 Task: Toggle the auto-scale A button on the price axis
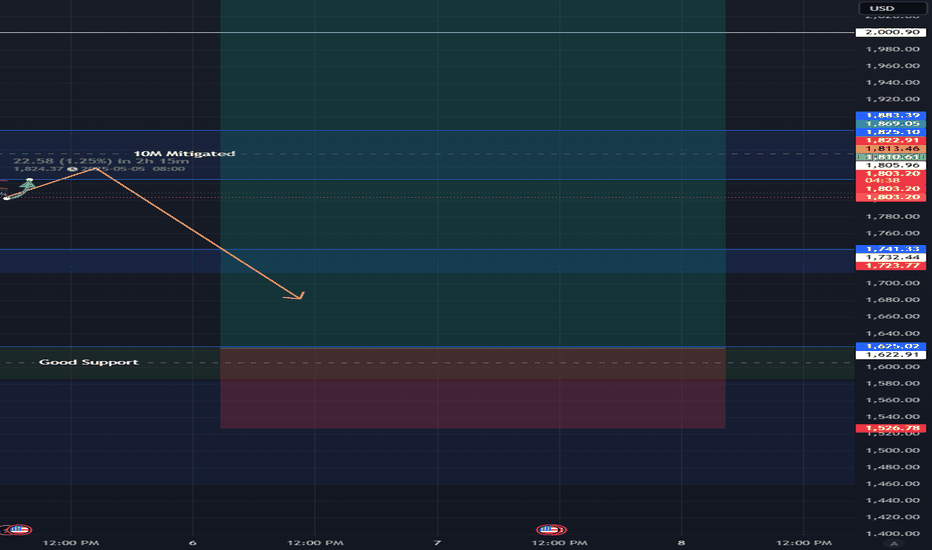[x=893, y=543]
